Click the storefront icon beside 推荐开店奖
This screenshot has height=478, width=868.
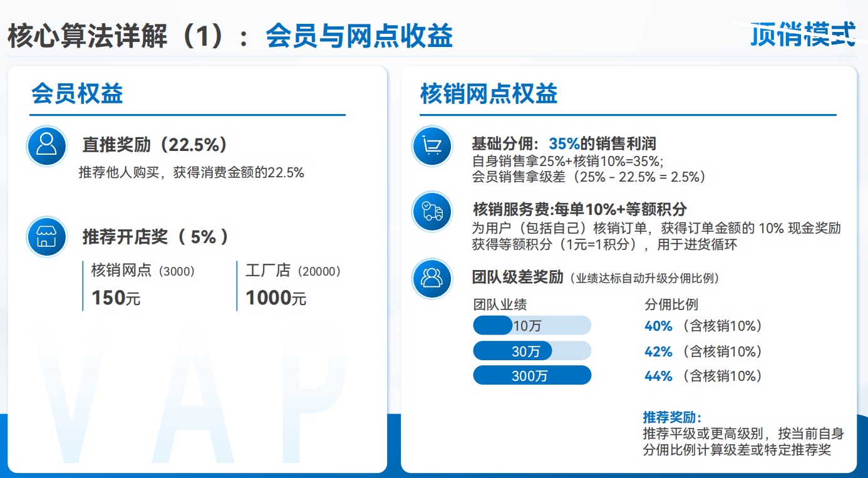pos(47,237)
